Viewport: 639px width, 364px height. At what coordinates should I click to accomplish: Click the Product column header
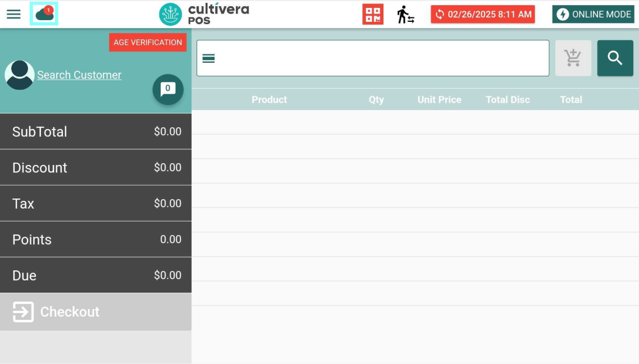[270, 100]
